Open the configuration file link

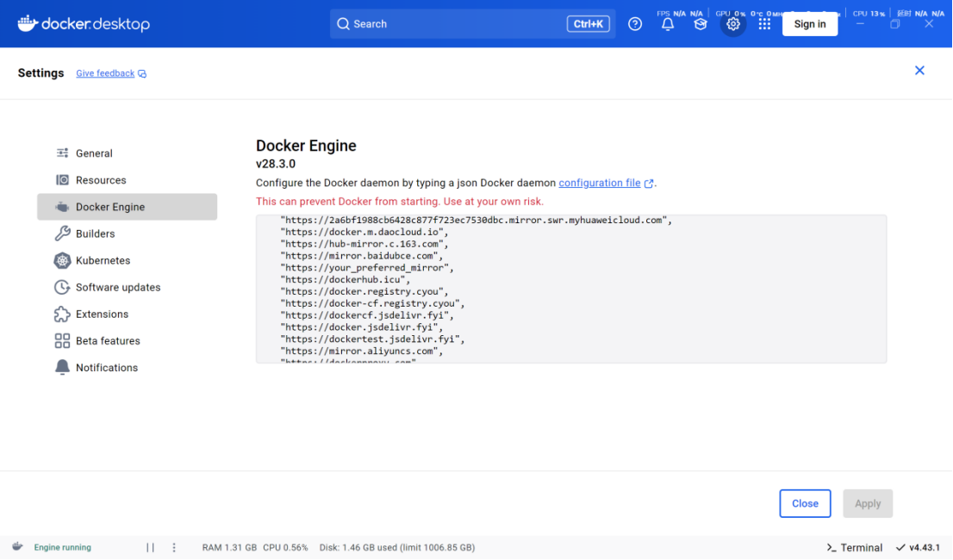point(601,183)
